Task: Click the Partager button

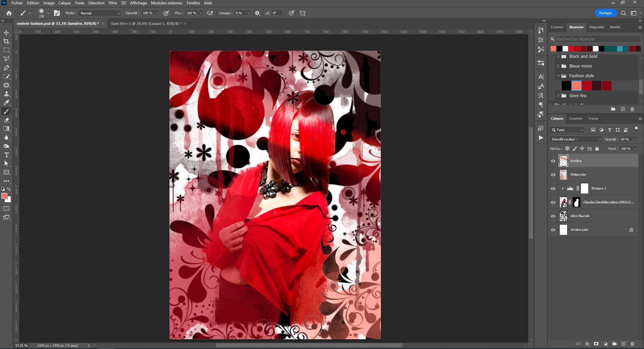Action: pos(605,13)
